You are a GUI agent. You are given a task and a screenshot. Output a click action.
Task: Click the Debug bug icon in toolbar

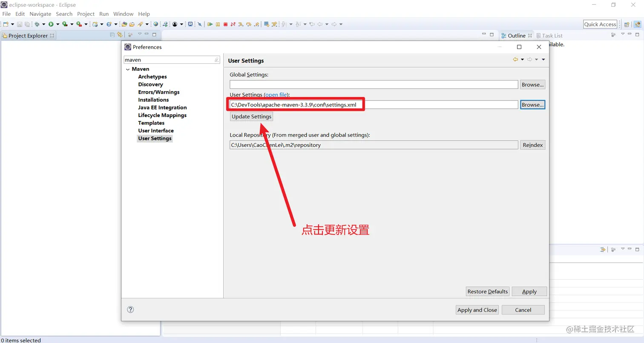click(37, 24)
